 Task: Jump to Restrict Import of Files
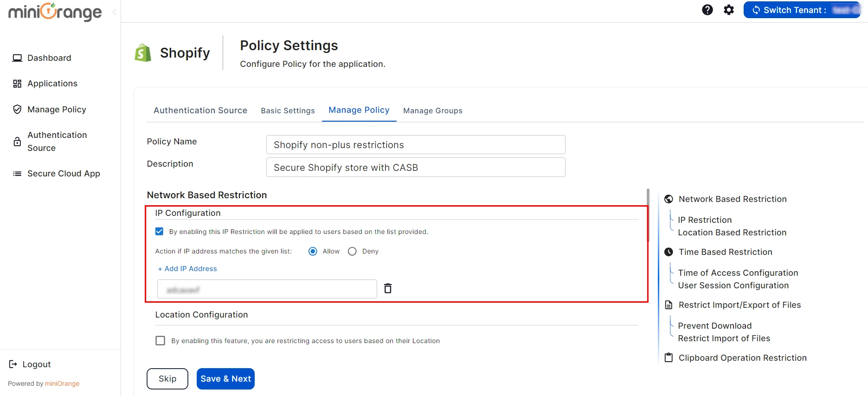724,338
